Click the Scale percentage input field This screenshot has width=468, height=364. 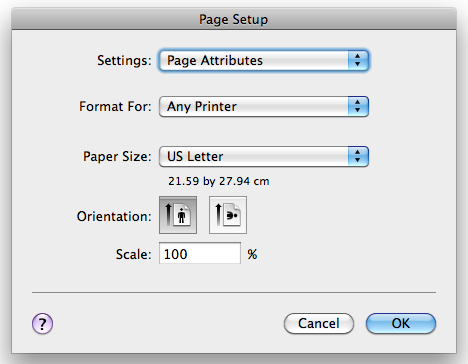[200, 253]
